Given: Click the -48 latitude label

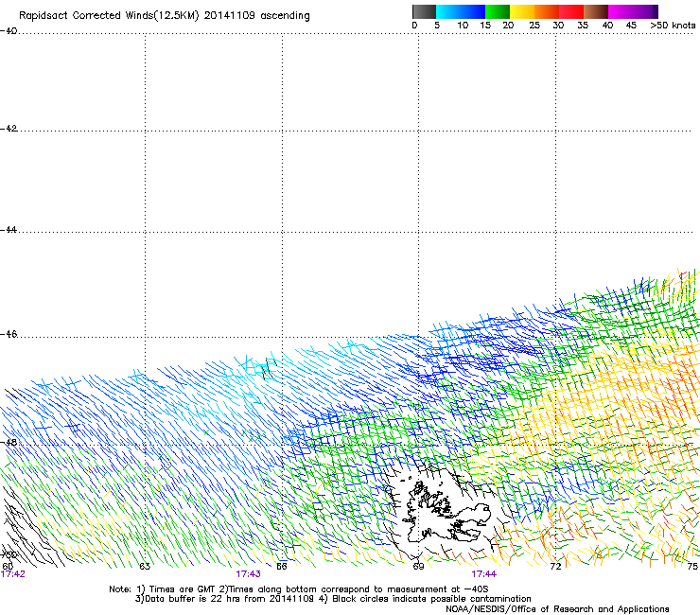Looking at the screenshot, I should 9,442.
